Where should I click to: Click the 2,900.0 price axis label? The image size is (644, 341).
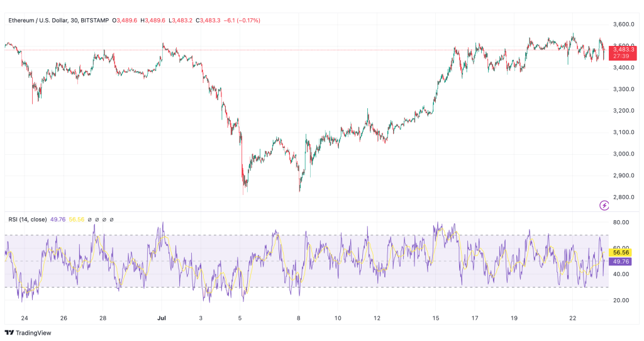coord(623,176)
